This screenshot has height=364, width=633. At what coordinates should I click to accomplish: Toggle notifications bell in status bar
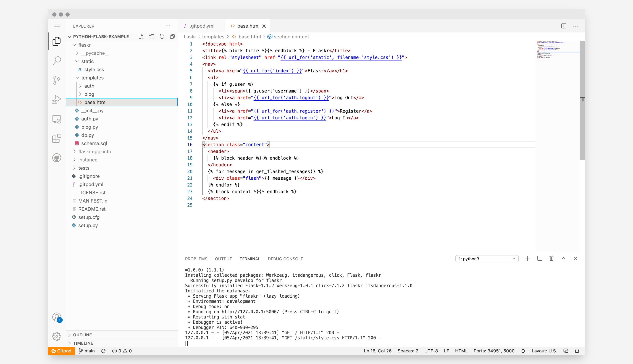[x=577, y=351]
